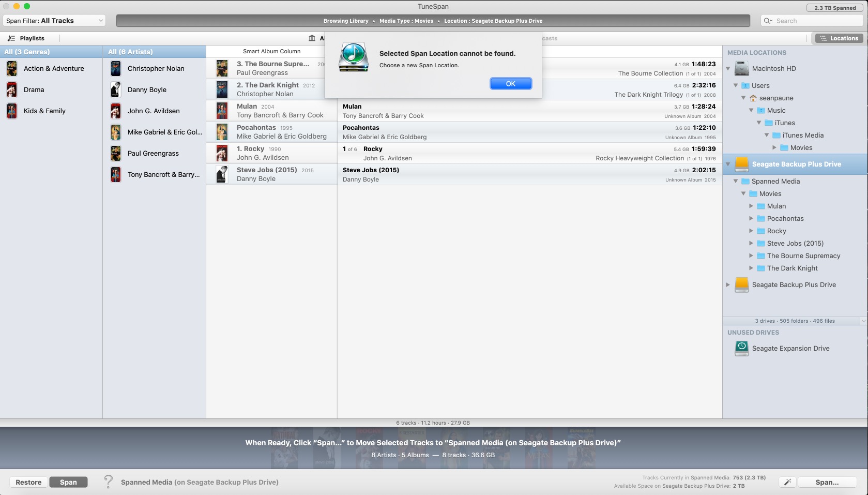868x495 pixels.
Task: Click the Span... button
Action: tap(827, 482)
